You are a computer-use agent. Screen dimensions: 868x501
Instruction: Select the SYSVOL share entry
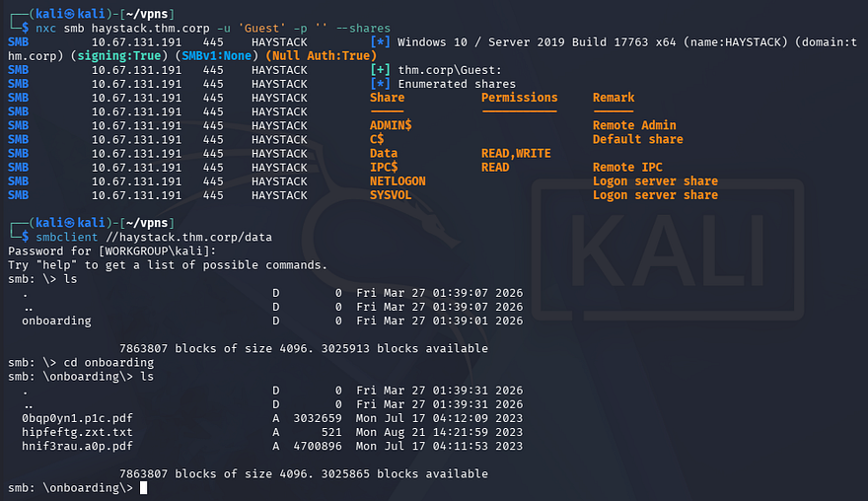pos(391,195)
